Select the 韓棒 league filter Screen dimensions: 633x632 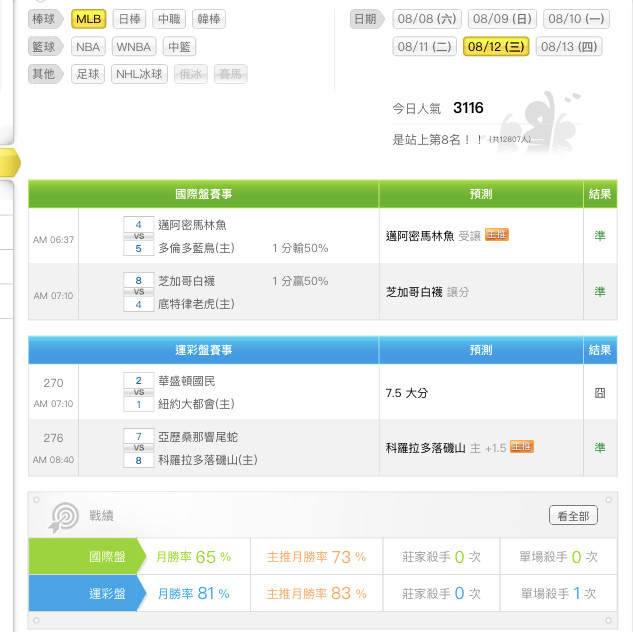click(209, 19)
